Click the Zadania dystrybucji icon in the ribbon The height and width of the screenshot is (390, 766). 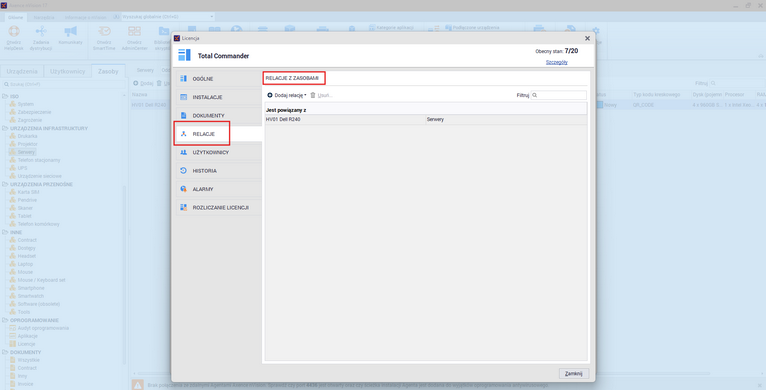[x=41, y=31]
